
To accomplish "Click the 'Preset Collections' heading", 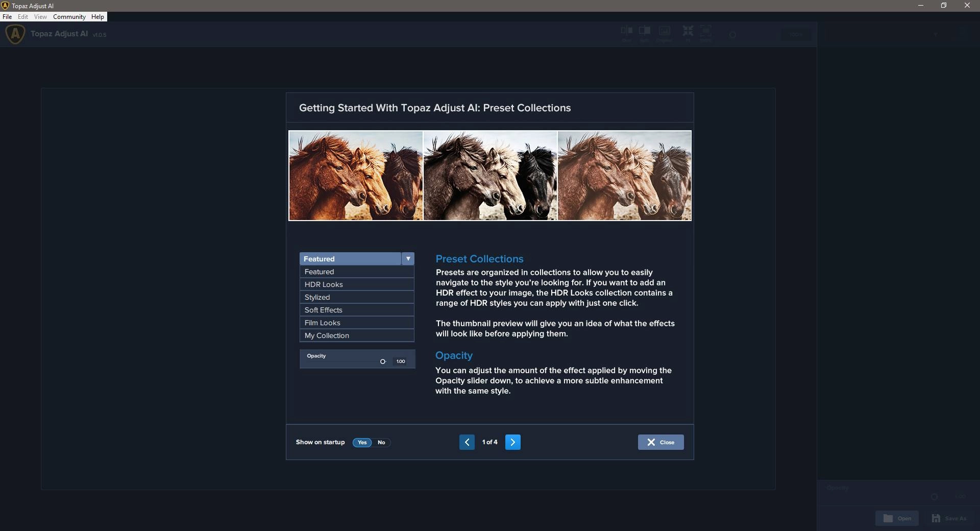I will point(479,259).
